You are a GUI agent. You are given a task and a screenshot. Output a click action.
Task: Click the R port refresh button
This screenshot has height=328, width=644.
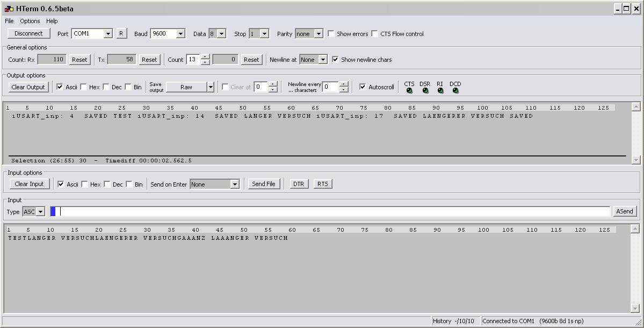(x=121, y=33)
